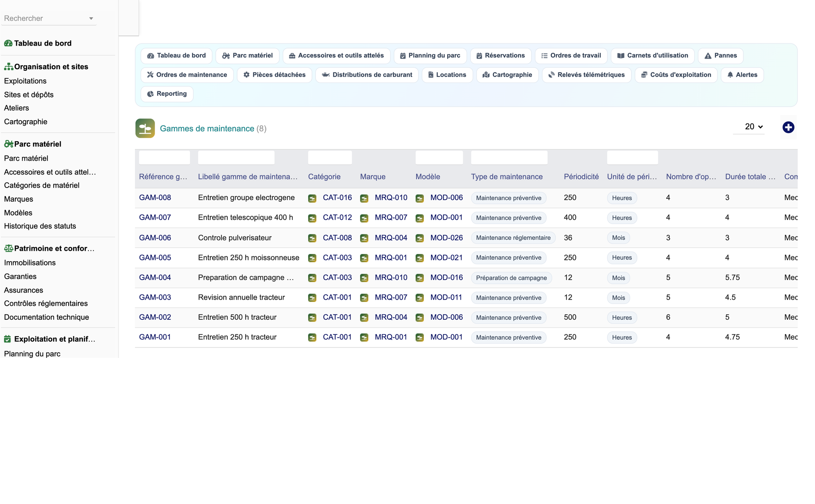Screen dimensions: 815x504
Task: Open GAM-004 reference link
Action: coord(155,278)
